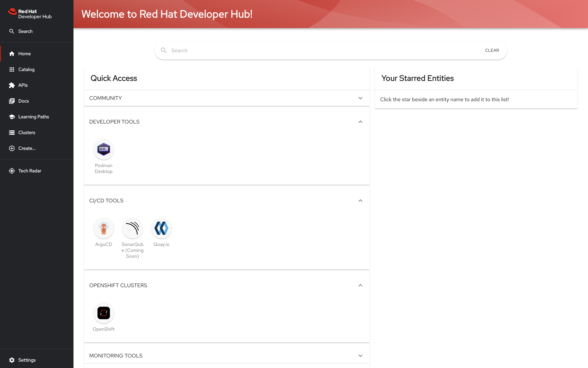The image size is (588, 368).
Task: Click the Podman Desktop link text
Action: point(104,168)
